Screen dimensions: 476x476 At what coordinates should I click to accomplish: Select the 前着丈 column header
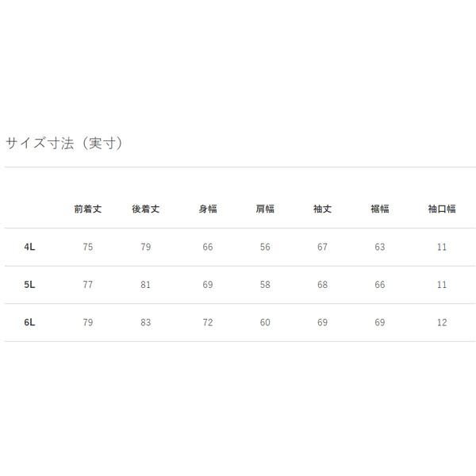click(88, 209)
